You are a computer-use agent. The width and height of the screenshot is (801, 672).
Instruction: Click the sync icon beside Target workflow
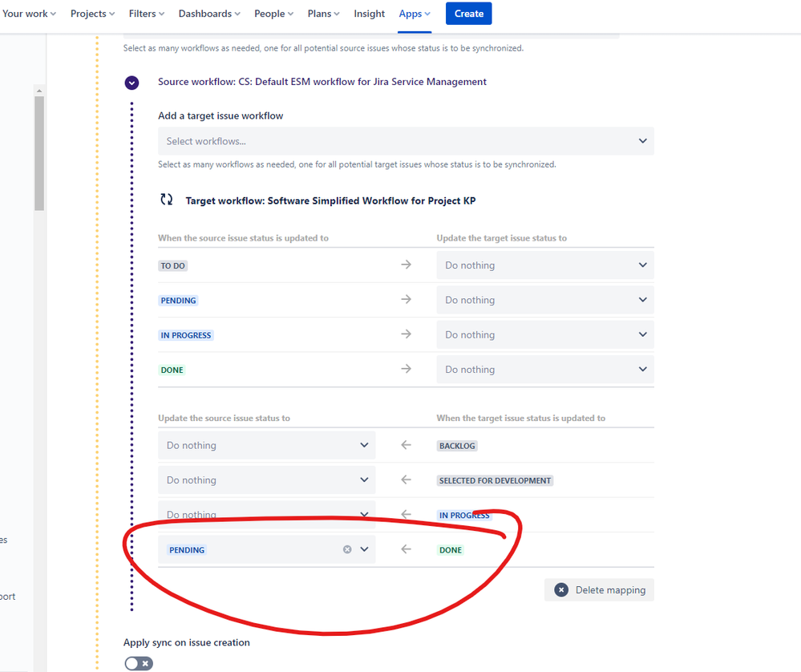tap(167, 200)
